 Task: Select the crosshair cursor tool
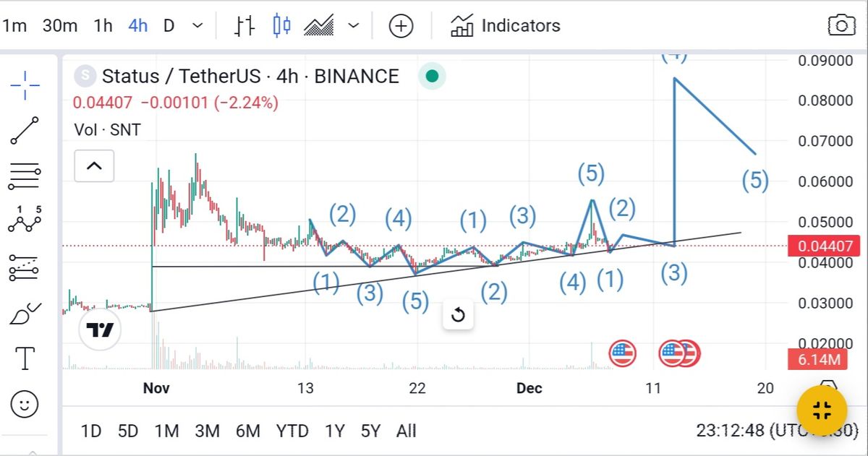[25, 85]
